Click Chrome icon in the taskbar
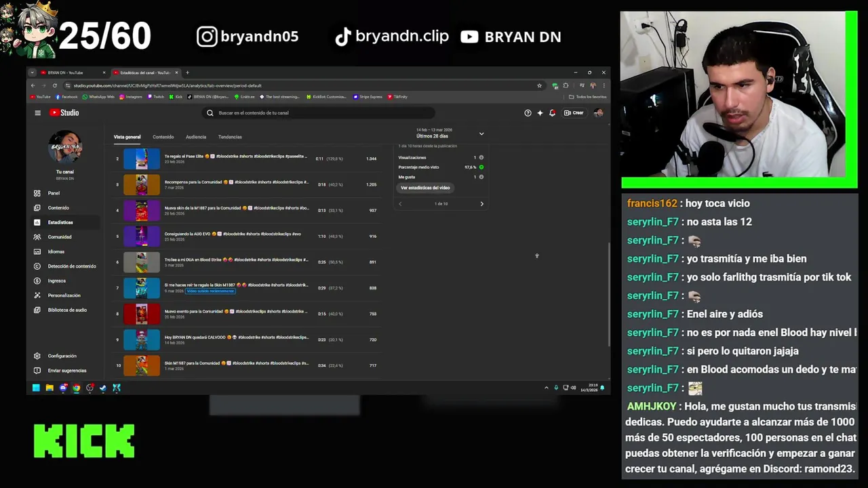 (76, 388)
